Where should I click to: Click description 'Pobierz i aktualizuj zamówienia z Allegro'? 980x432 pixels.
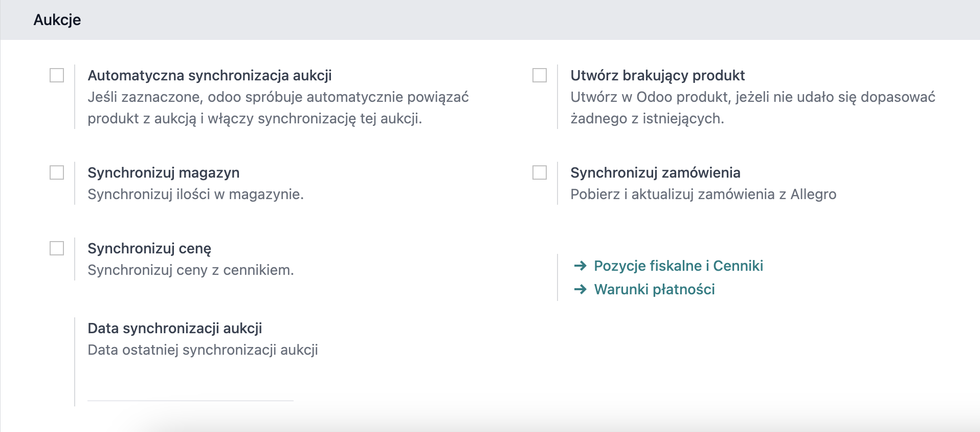coord(703,194)
